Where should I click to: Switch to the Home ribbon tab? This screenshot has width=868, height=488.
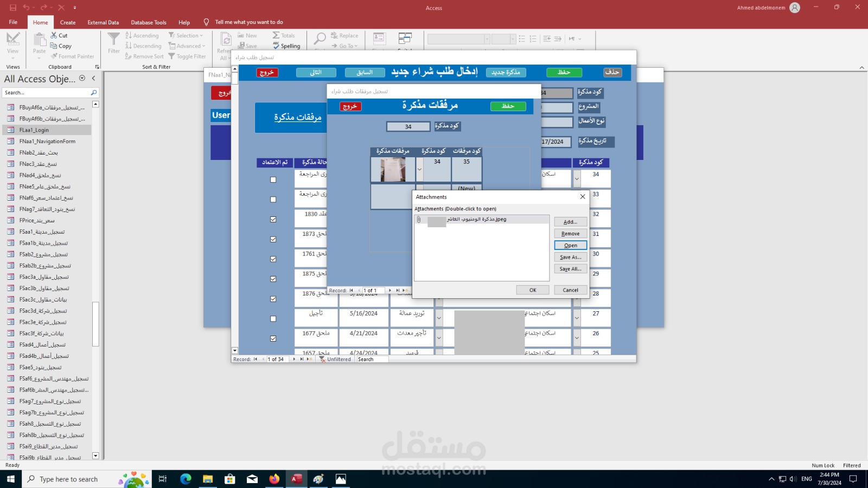40,22
